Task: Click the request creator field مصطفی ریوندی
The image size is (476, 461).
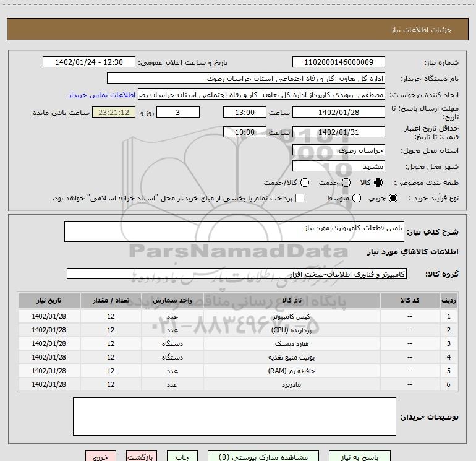Action: point(261,95)
